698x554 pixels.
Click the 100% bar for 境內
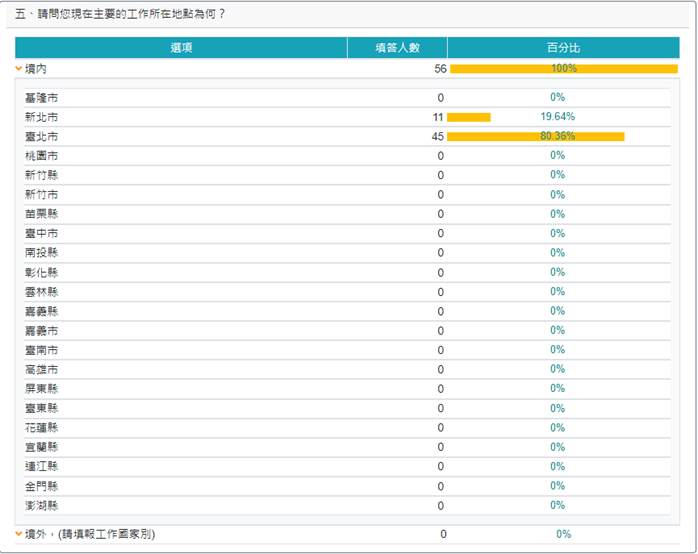pos(564,69)
